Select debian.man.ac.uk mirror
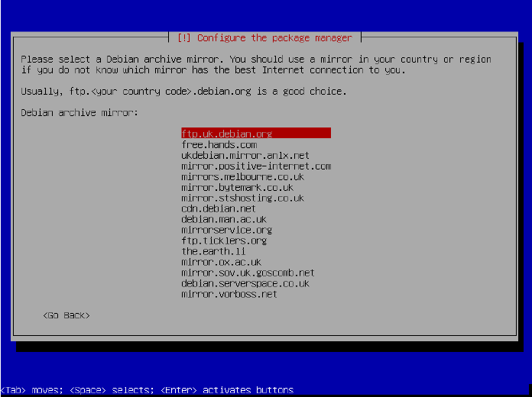This screenshot has width=532, height=397. pyautogui.click(x=224, y=219)
